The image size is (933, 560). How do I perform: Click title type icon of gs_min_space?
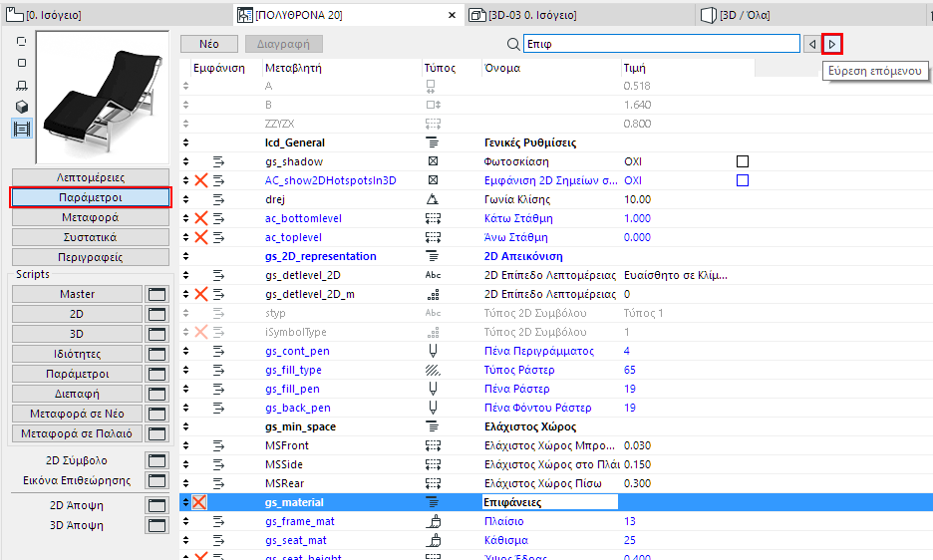433,426
